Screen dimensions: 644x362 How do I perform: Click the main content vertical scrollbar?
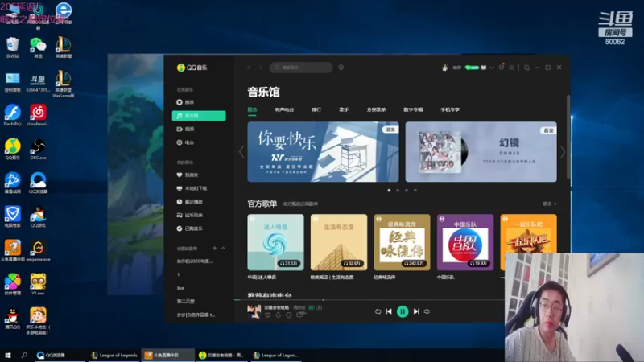coord(568,136)
